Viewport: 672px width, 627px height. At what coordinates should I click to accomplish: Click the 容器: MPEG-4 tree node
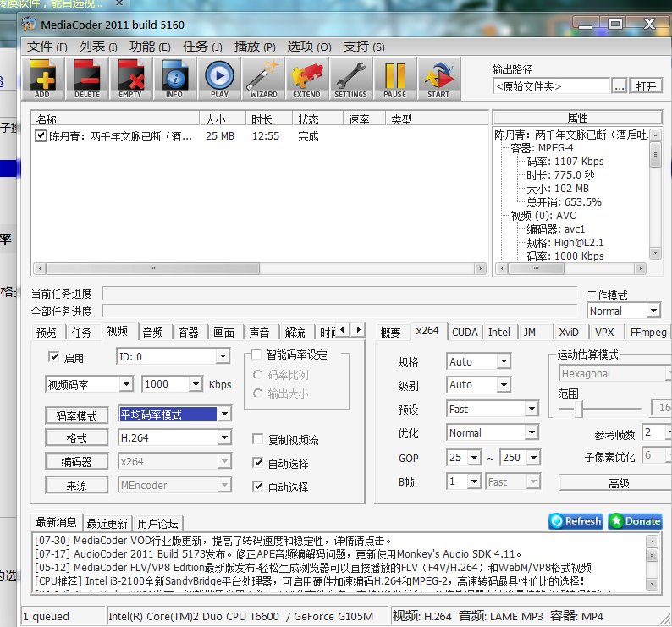(542, 148)
